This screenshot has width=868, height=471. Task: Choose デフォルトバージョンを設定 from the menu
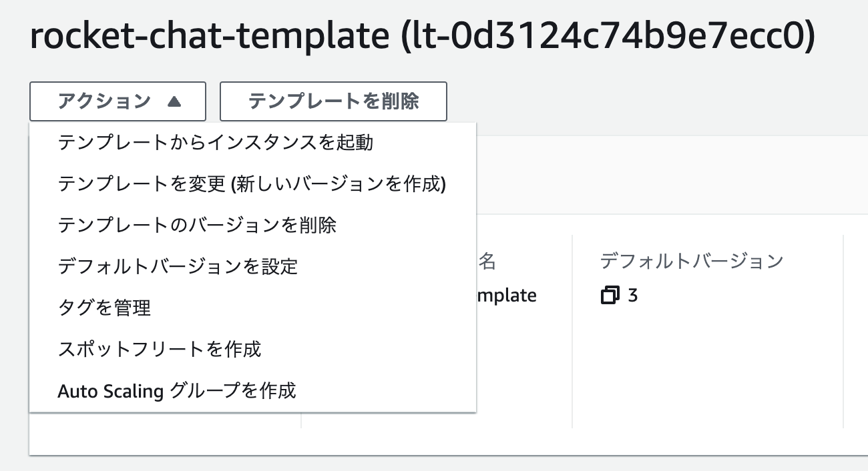[x=252, y=267]
